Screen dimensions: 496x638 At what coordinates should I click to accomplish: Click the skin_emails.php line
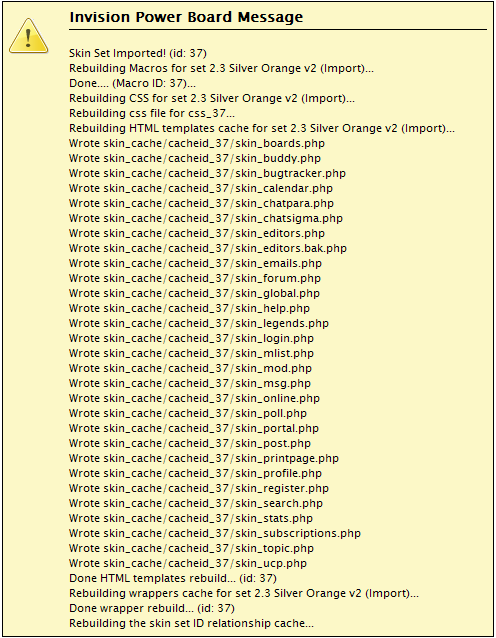pyautogui.click(x=195, y=264)
